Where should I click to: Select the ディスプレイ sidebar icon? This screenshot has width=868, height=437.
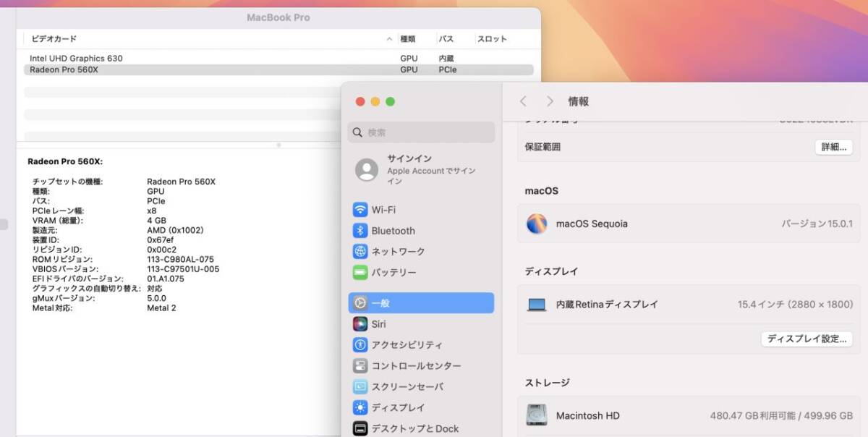[x=360, y=408]
